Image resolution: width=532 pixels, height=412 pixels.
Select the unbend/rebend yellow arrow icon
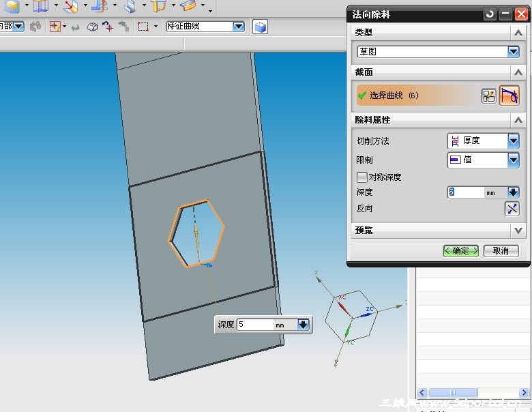(x=158, y=5)
